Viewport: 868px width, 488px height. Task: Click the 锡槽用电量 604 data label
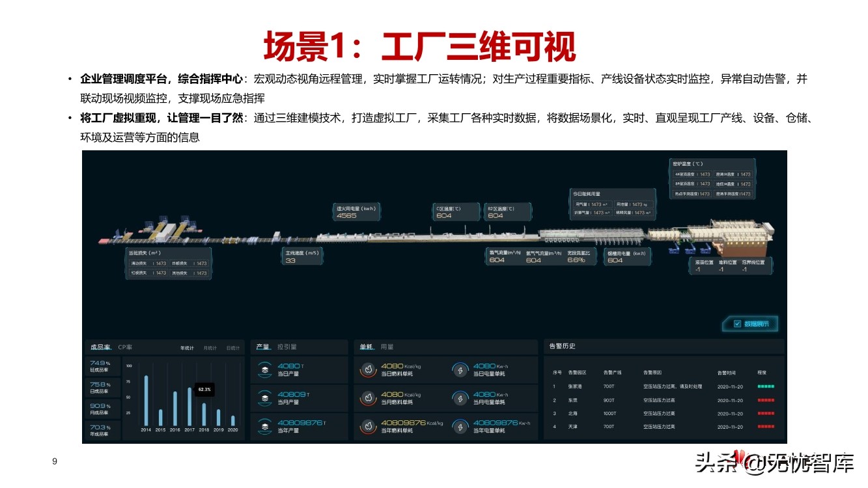(627, 256)
